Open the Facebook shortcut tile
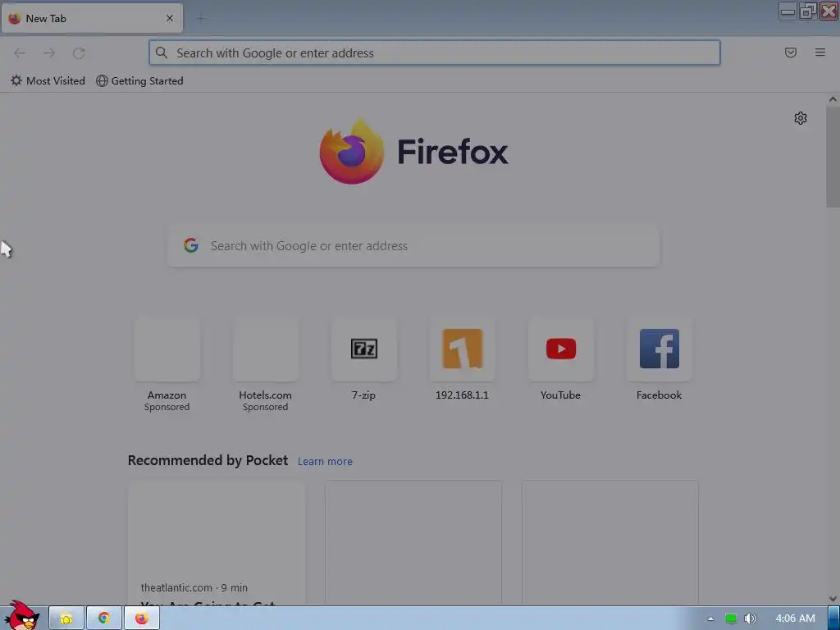Screen dimensions: 840x630 click(660, 349)
